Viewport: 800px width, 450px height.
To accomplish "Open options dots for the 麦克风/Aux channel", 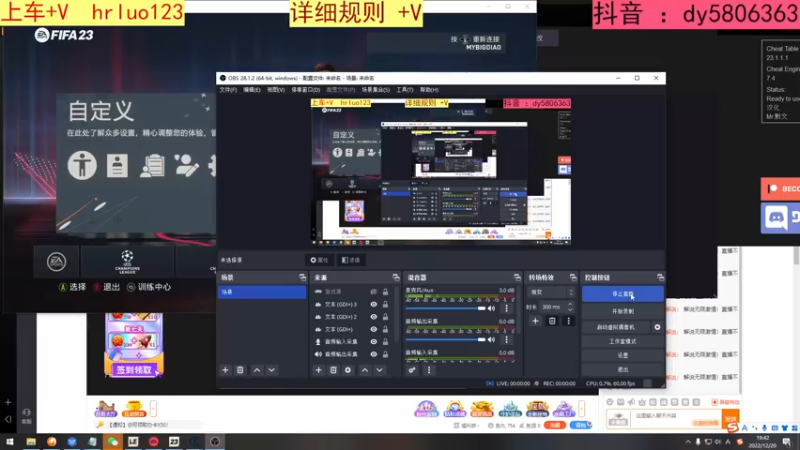I will [507, 308].
